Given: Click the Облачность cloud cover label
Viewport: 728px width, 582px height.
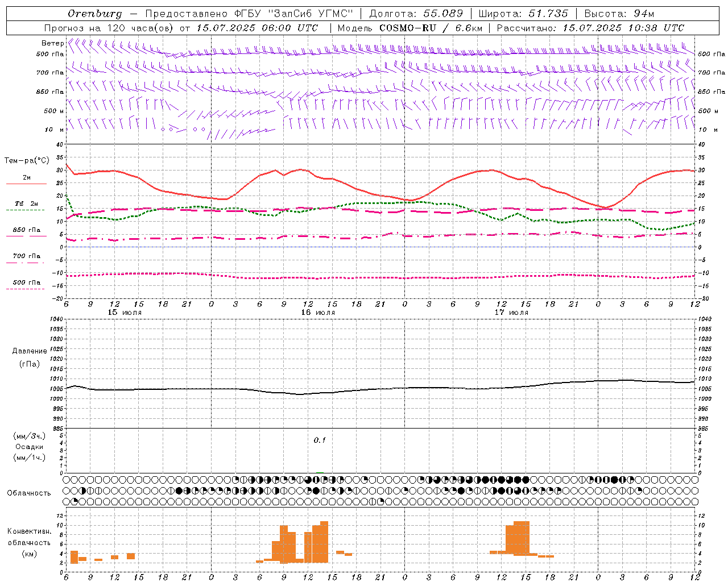Looking at the screenshot, I should tap(29, 493).
